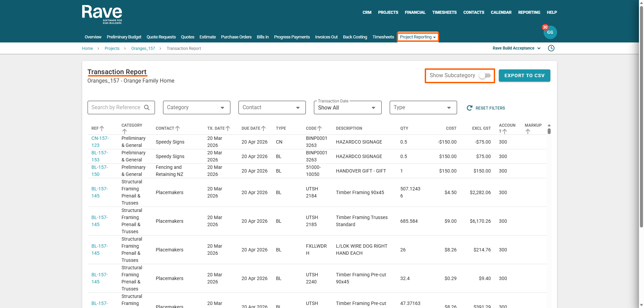Go to the Purchase Orders tab
644x308 pixels.
pyautogui.click(x=236, y=37)
